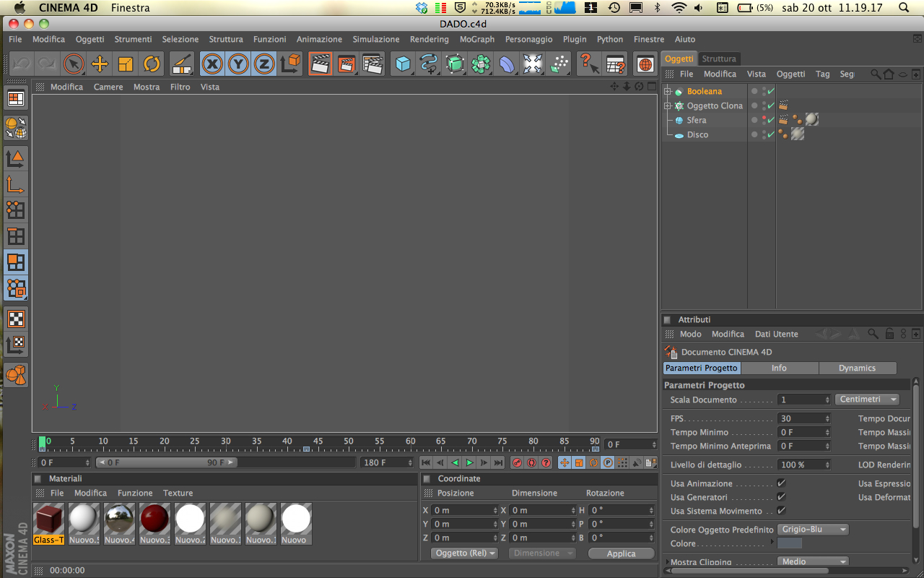Open Spotlight search in menu bar
924x578 pixels.
pyautogui.click(x=904, y=8)
